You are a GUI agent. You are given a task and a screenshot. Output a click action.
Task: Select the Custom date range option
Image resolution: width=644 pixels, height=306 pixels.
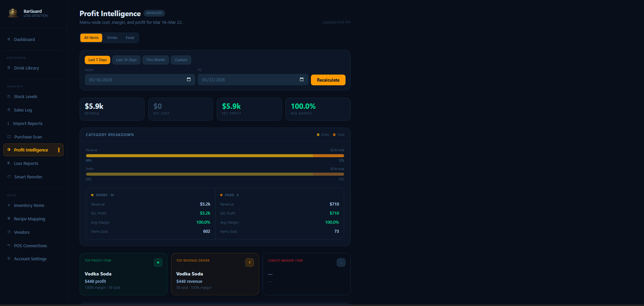181,60
